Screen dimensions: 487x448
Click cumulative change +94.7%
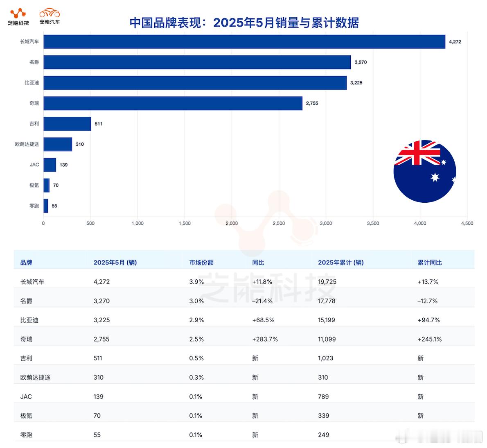pos(428,320)
